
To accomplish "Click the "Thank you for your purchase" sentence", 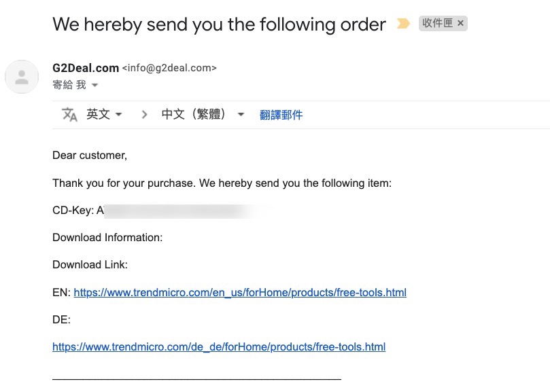I will tap(222, 183).
